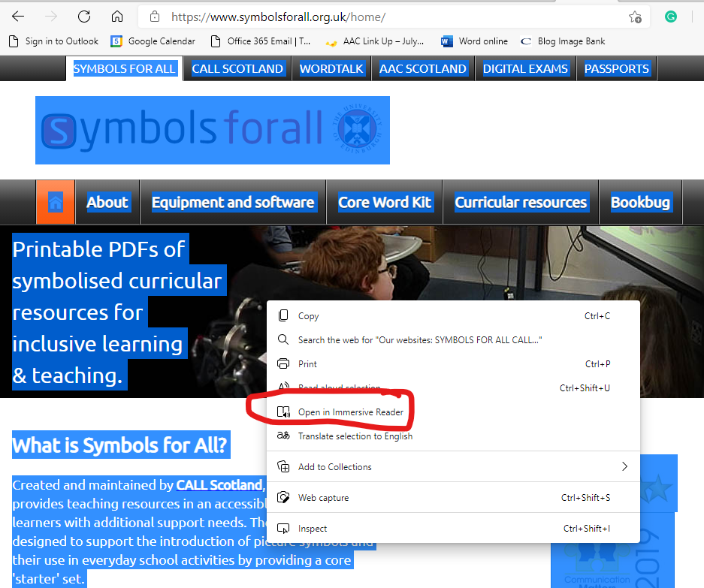This screenshot has height=588, width=704.
Task: Click the Outlook bookmark page icon
Action: (x=14, y=41)
